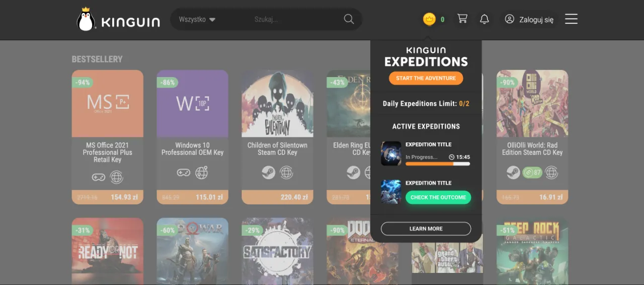Click the LEARN MORE button
Screen dimensions: 644x285
(426, 229)
